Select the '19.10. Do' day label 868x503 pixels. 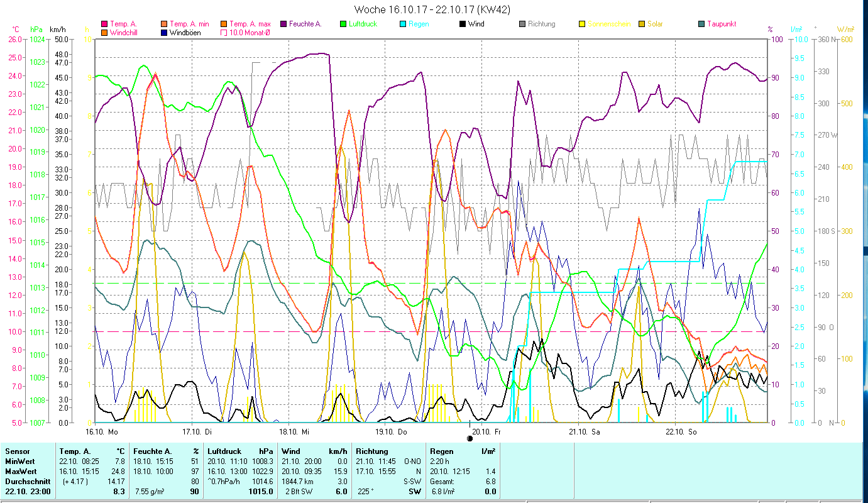pos(391,431)
